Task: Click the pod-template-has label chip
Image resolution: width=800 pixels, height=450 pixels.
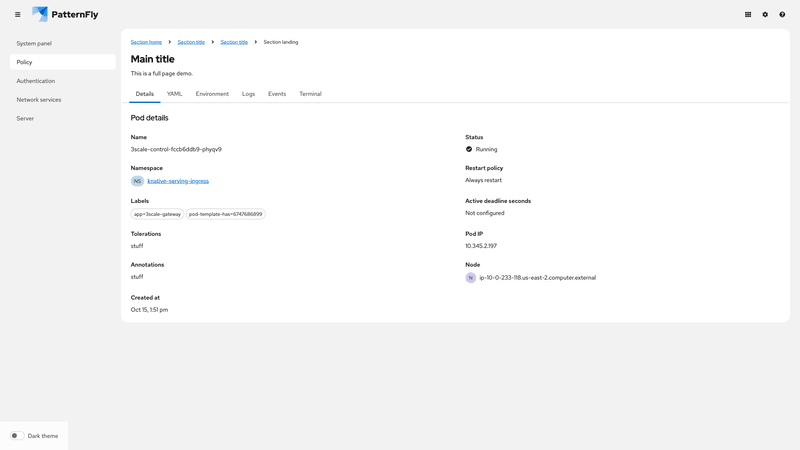Action: coord(226,214)
